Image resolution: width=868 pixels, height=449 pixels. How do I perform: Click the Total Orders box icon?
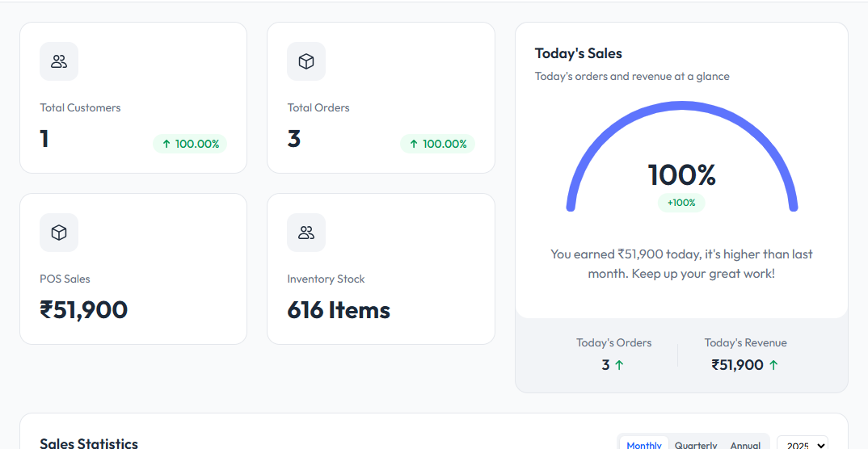[x=306, y=61]
